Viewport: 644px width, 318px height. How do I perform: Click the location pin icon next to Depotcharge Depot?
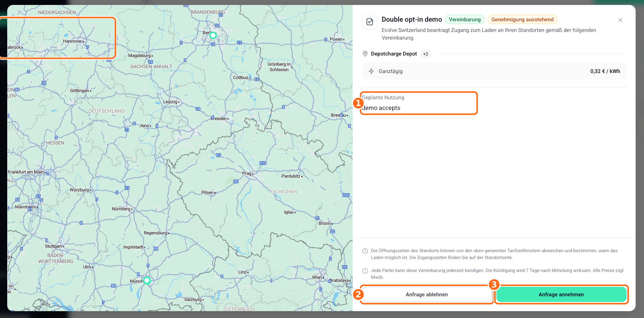click(365, 54)
